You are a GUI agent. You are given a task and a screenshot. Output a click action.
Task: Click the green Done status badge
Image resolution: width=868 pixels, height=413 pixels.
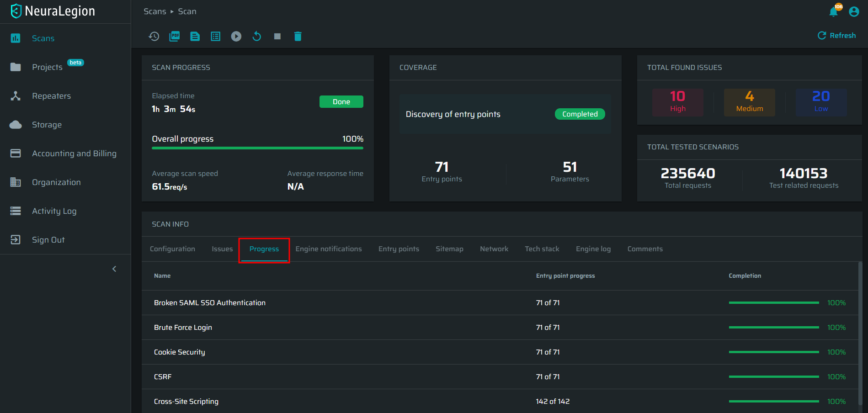(341, 102)
